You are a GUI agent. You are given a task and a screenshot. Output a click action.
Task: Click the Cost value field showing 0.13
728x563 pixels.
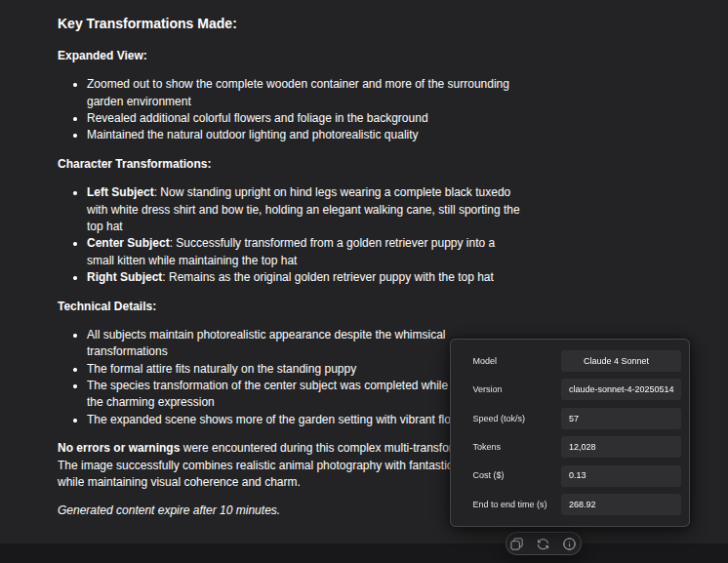tap(621, 475)
